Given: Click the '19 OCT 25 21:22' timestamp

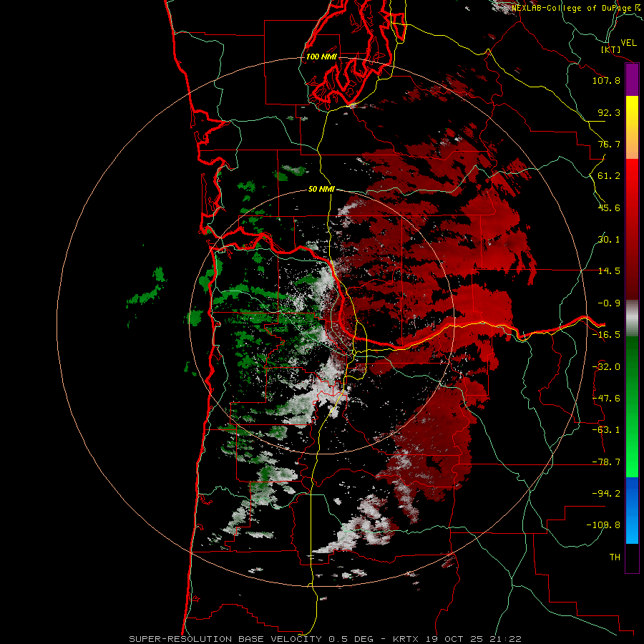Looking at the screenshot, I should point(472,639).
